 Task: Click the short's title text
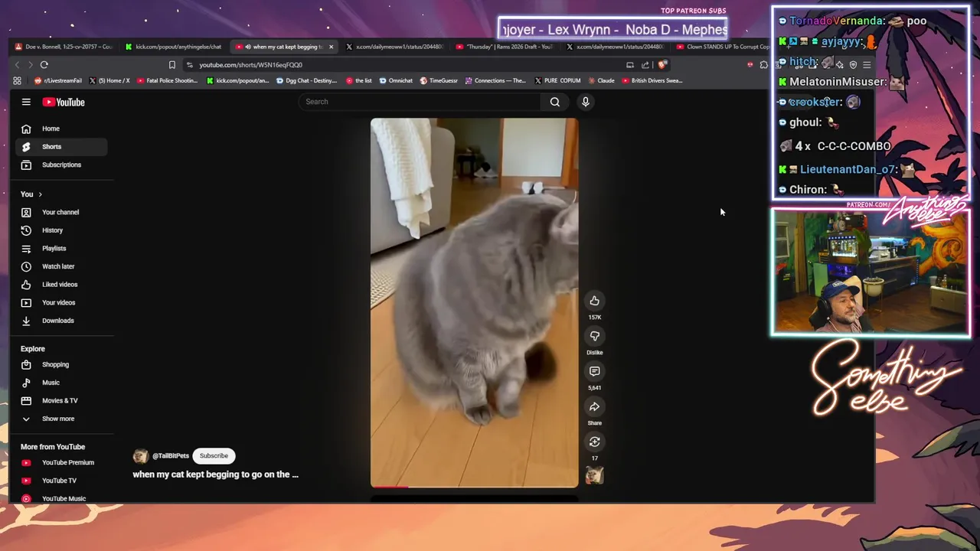pos(215,474)
